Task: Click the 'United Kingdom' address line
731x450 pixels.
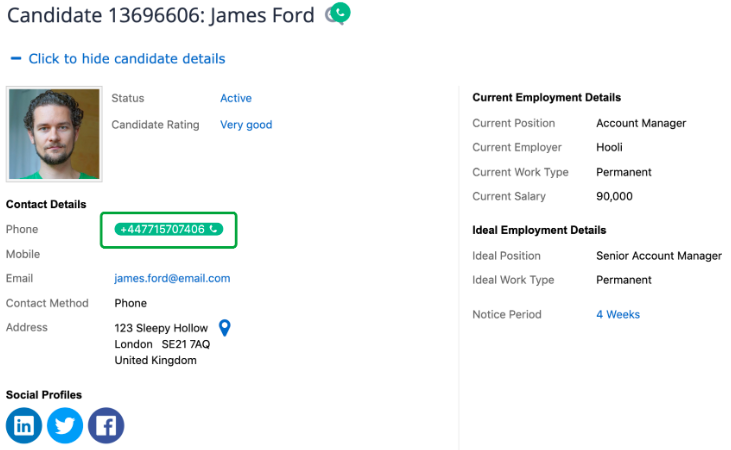Action: coord(156,360)
